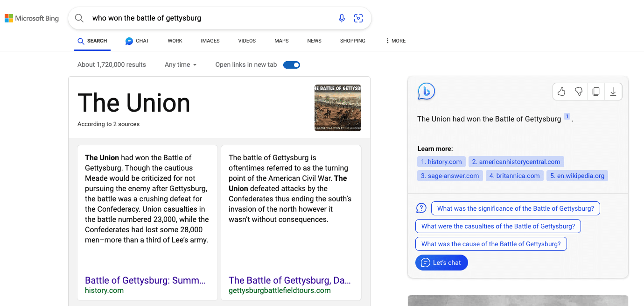Image resolution: width=644 pixels, height=306 pixels.
Task: Click the Battle of Gettysburg thumbnail
Action: 337,108
